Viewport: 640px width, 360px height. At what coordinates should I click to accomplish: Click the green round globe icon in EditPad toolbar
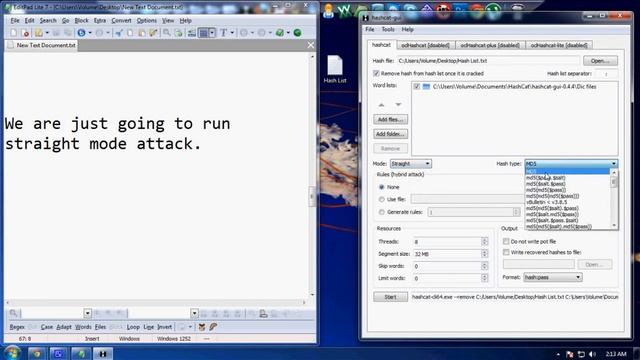tap(298, 33)
